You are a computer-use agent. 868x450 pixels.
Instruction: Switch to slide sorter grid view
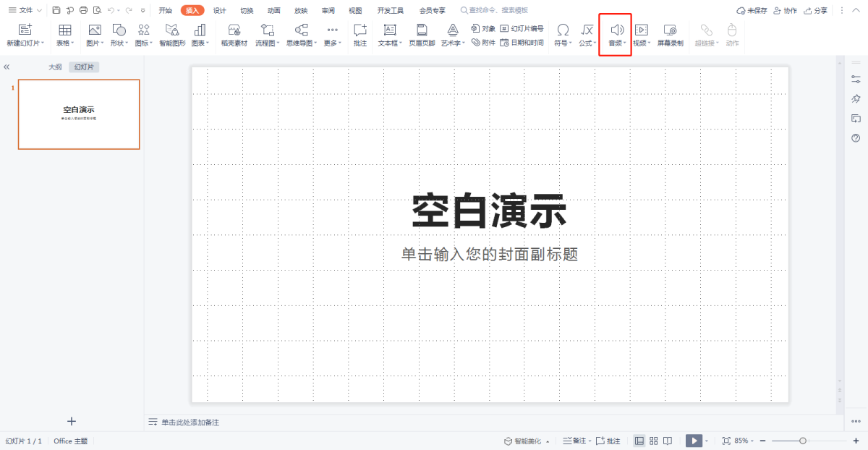point(653,441)
